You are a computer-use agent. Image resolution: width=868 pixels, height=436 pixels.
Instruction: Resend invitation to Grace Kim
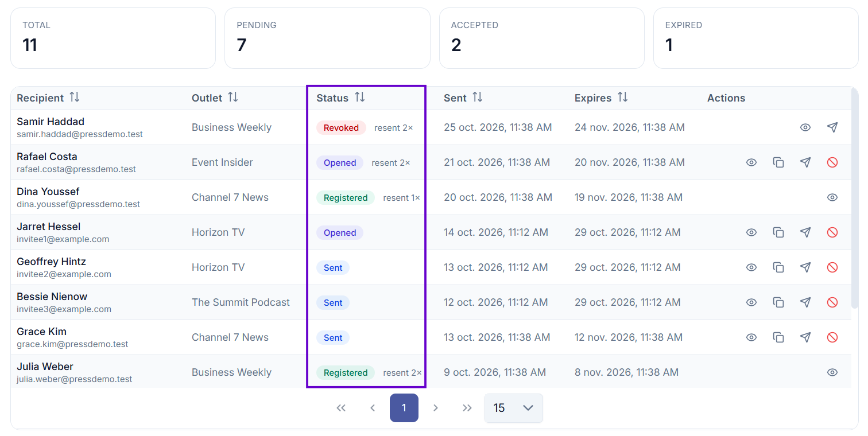(805, 337)
